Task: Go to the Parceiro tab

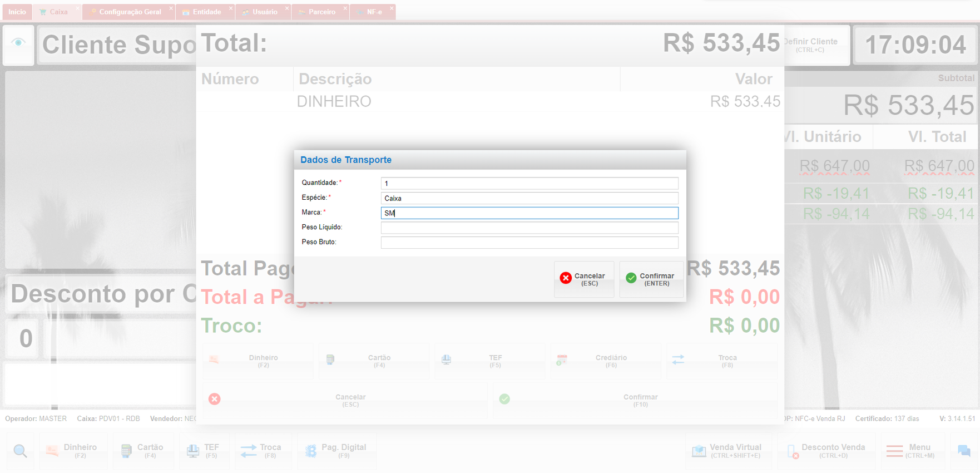Action: click(x=321, y=12)
